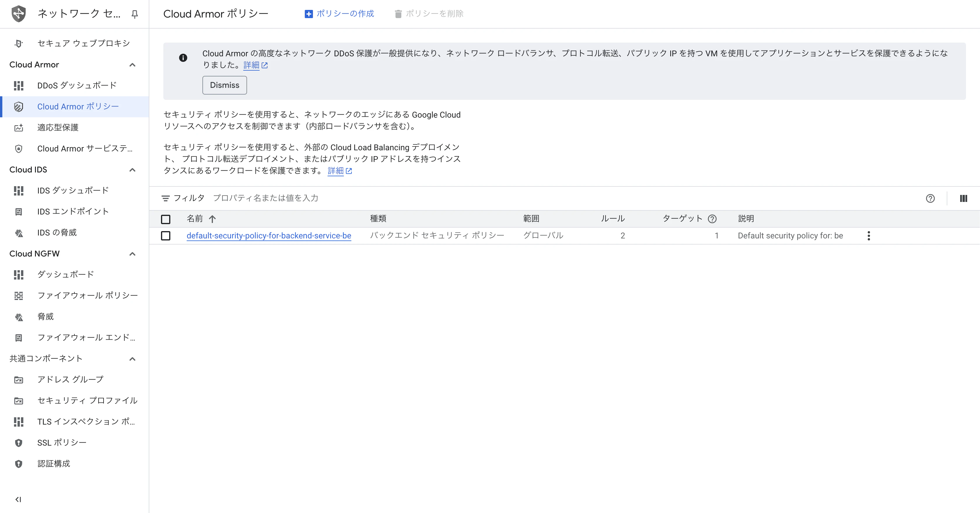Click the DDoS ダッシュボード dashboard icon
The image size is (980, 513).
[x=19, y=85]
